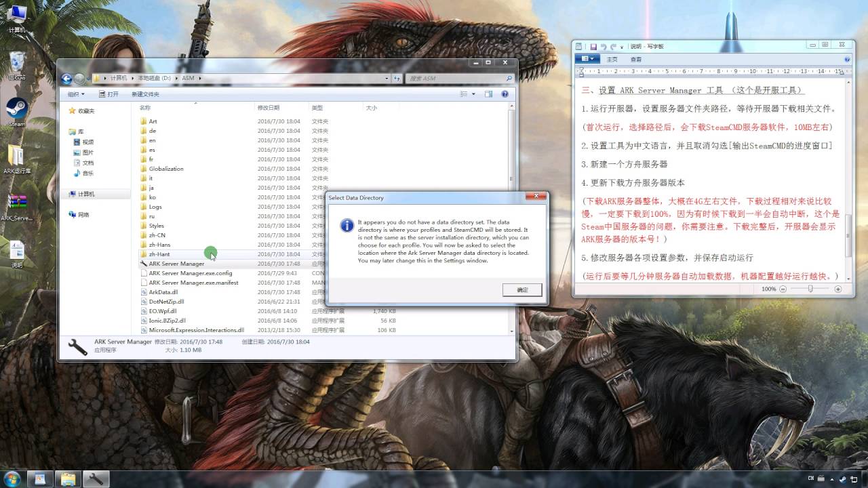Click the Explorer help question mark icon
868x488 pixels.
pyautogui.click(x=505, y=94)
